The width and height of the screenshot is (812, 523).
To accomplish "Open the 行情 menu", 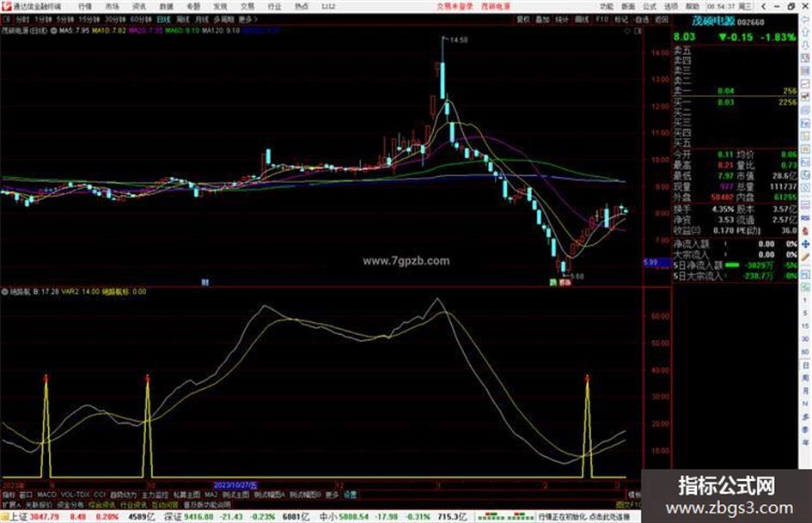I will point(85,7).
